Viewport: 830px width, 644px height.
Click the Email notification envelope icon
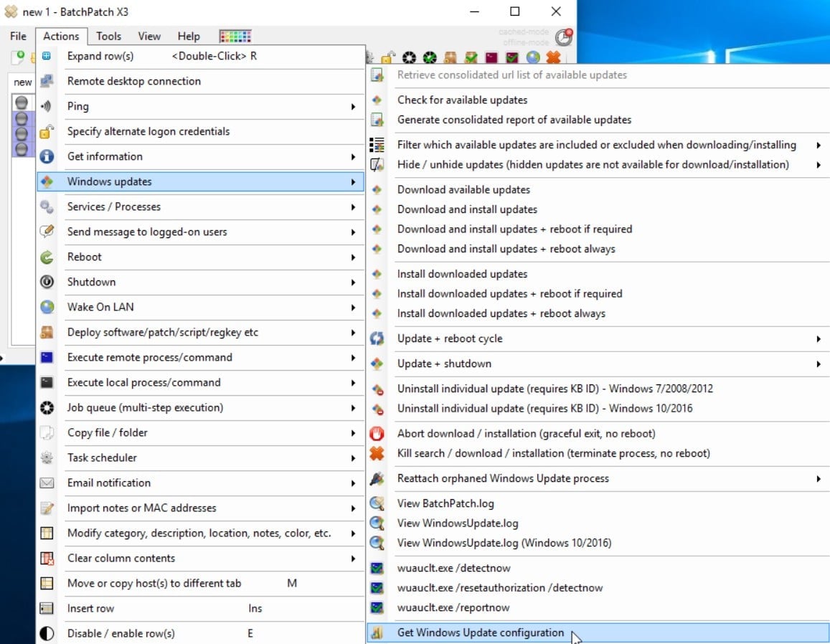tap(47, 483)
